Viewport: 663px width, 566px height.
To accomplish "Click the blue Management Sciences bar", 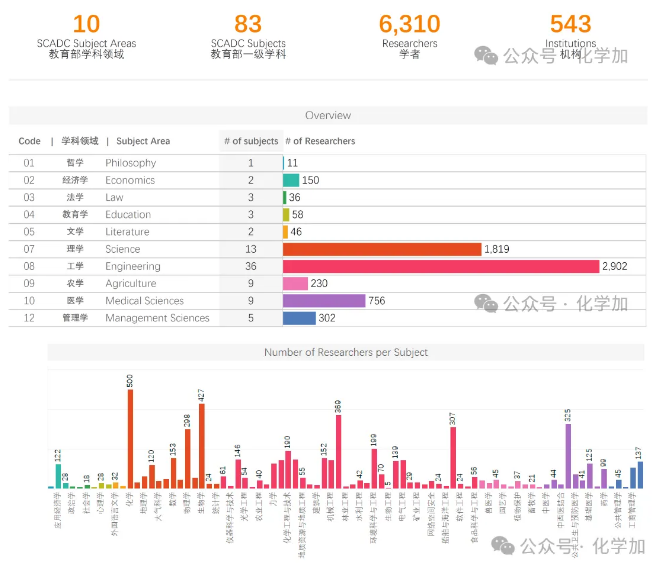I will [299, 318].
